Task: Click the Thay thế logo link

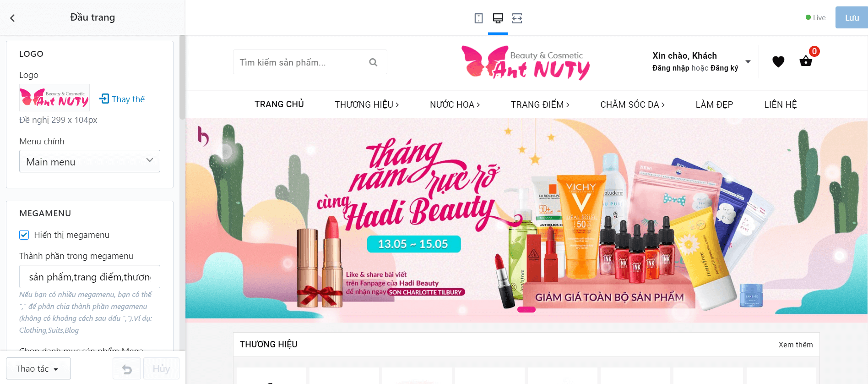Action: (x=122, y=99)
